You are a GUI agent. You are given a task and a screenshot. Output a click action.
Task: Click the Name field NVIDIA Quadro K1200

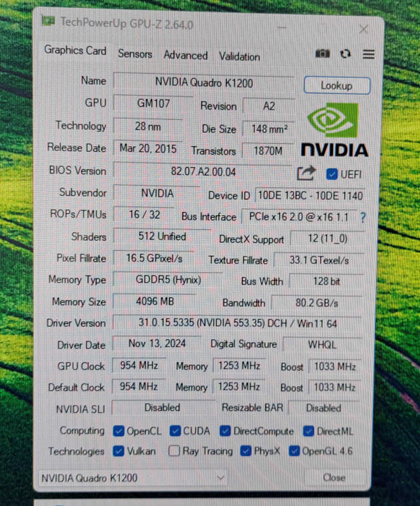point(204,82)
